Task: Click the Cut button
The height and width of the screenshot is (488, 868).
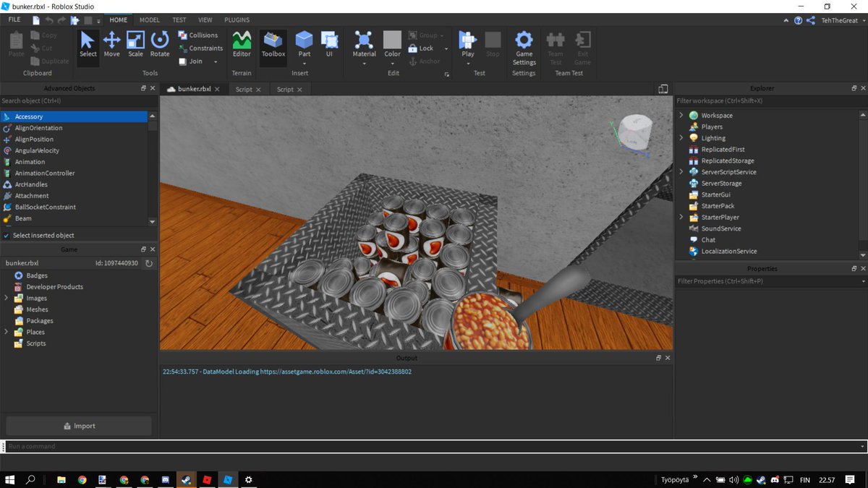Action: tap(42, 48)
